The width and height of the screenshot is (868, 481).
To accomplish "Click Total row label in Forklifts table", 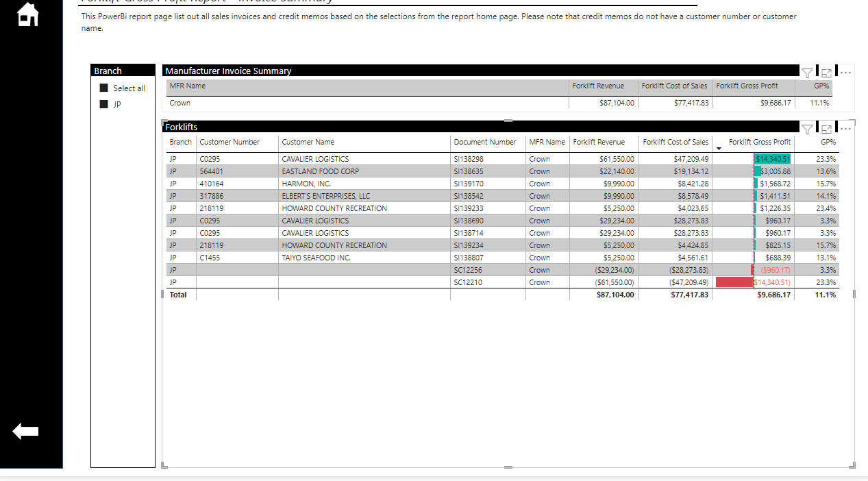I will point(178,295).
